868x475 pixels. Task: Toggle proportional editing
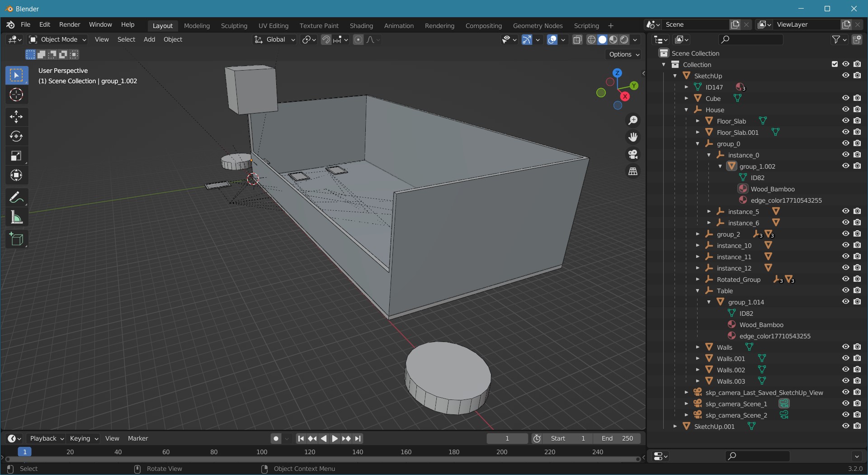click(x=358, y=40)
